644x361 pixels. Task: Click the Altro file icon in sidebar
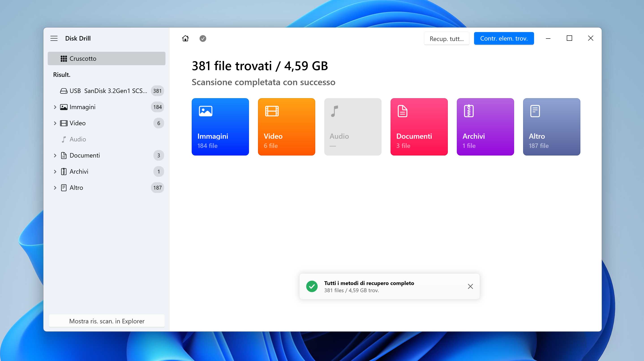tap(64, 188)
